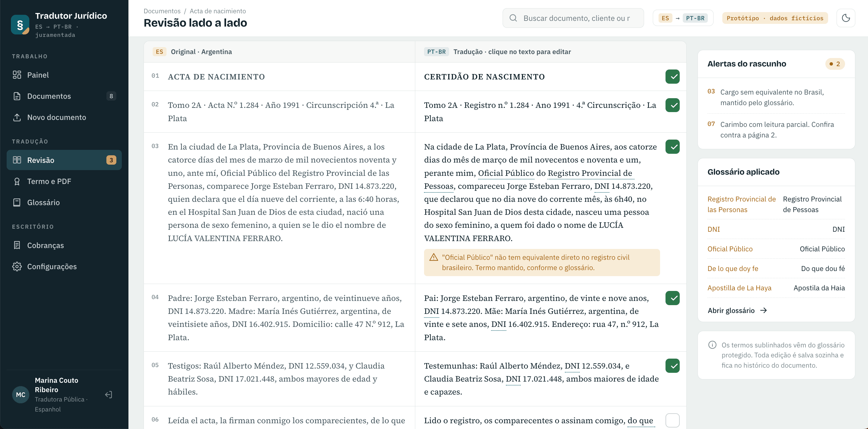868x429 pixels.
Task: Click the Cobranças receipt icon
Action: pyautogui.click(x=17, y=245)
